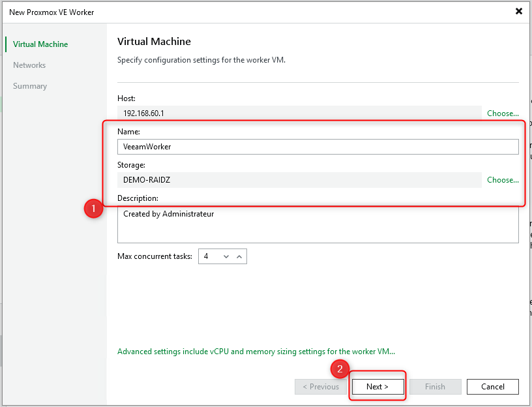The width and height of the screenshot is (532, 407).
Task: Click Choose next to the Host field
Action: [x=502, y=113]
